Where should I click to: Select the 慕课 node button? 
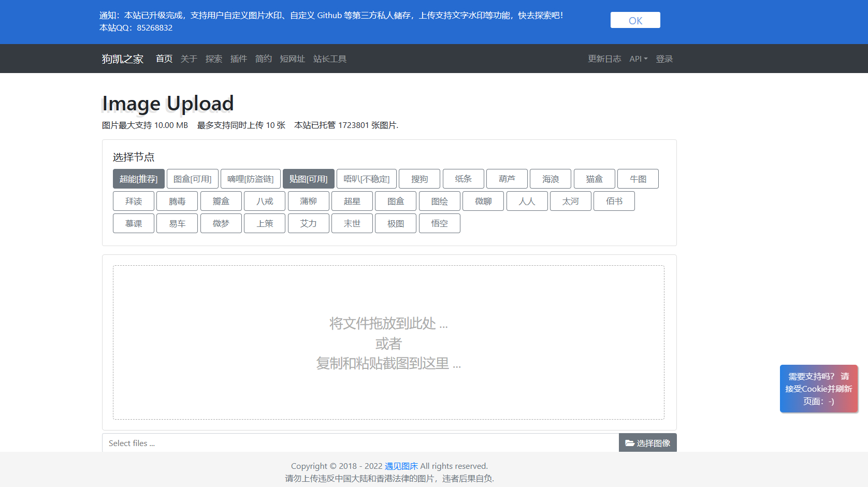pyautogui.click(x=134, y=223)
